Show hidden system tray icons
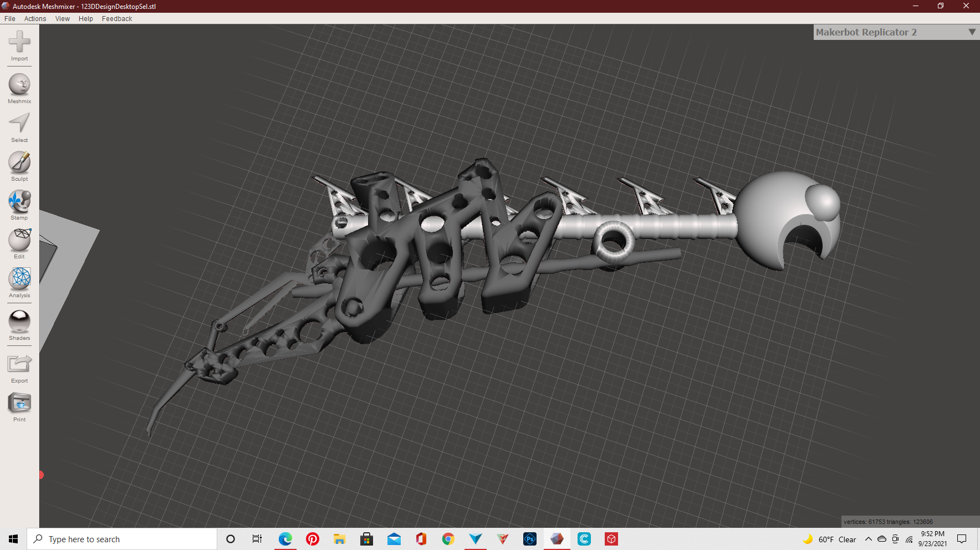Viewport: 980px width, 550px height. [x=869, y=539]
